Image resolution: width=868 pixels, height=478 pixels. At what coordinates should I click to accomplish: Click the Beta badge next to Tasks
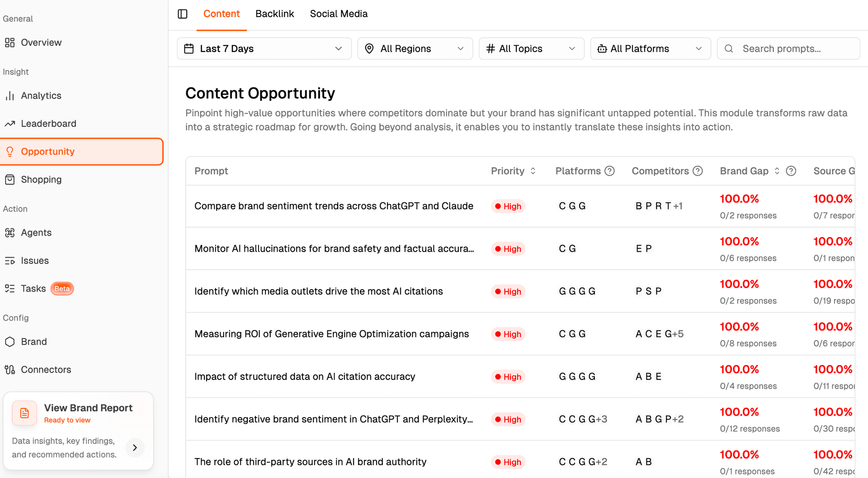(x=62, y=289)
